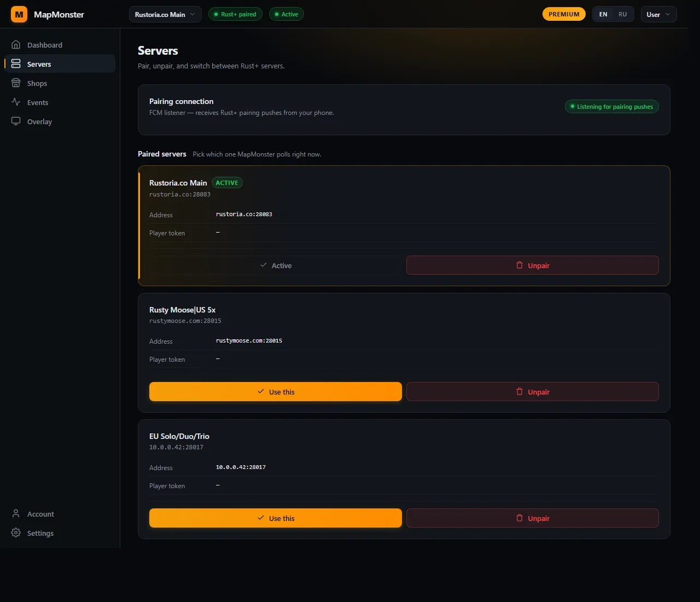Unpair the EU Solo/Duo/Trio server
Image resolution: width=700 pixels, height=602 pixels.
pyautogui.click(x=533, y=518)
